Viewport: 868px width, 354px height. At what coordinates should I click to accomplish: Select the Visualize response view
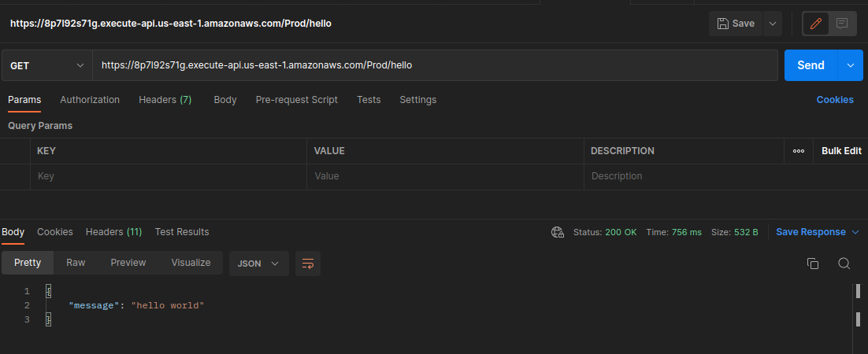coord(191,263)
